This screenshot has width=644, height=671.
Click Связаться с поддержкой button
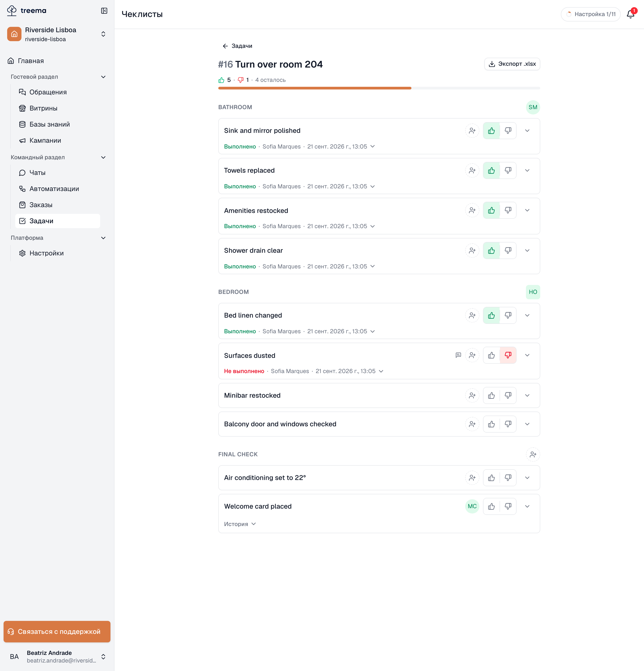pyautogui.click(x=57, y=632)
